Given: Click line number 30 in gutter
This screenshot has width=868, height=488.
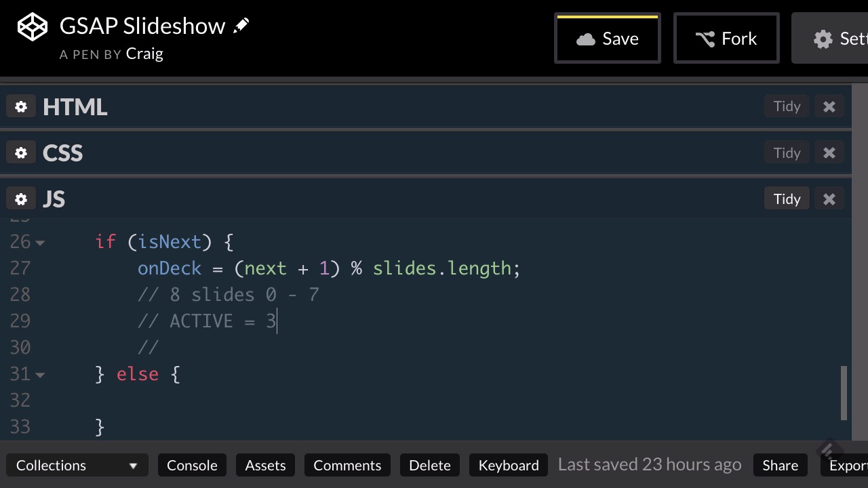Looking at the screenshot, I should [20, 348].
